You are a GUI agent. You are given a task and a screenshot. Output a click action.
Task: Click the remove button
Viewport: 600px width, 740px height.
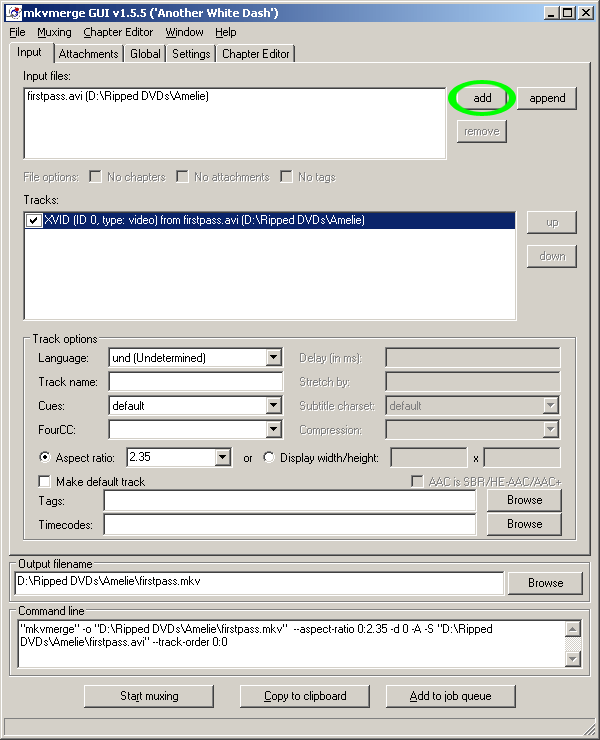click(x=482, y=131)
